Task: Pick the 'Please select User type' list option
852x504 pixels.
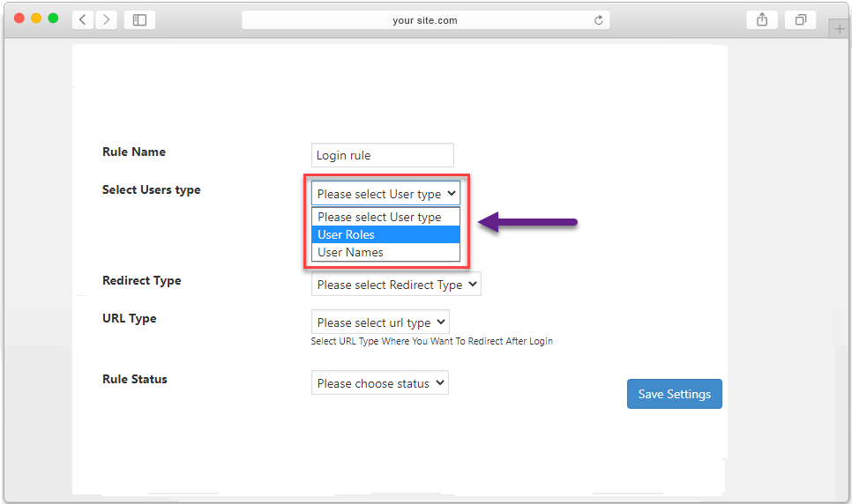Action: point(385,217)
